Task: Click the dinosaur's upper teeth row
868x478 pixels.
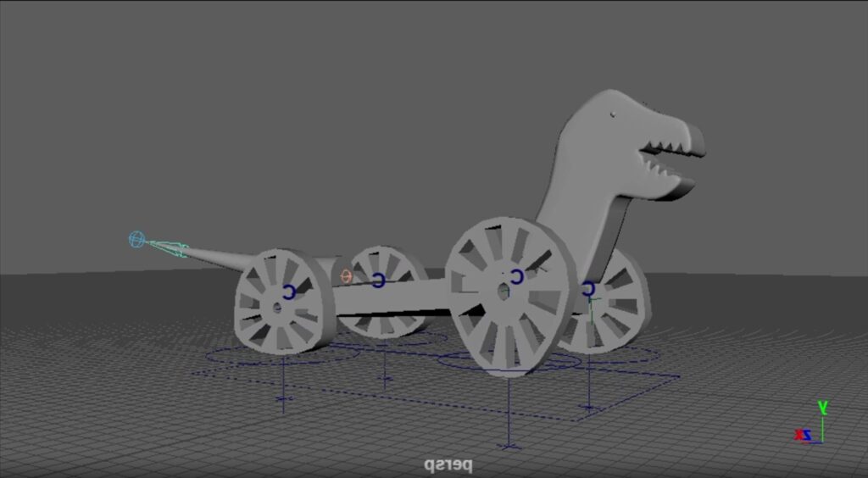Action: click(666, 147)
